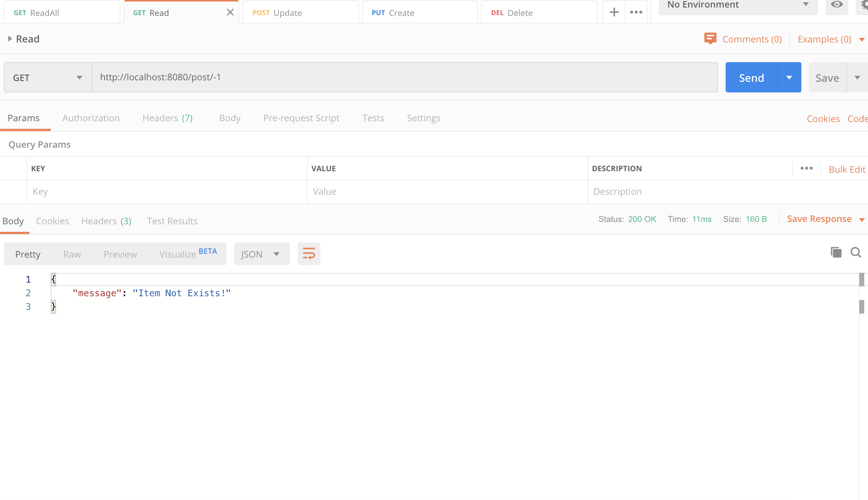Screen dimensions: 868x500
Task: Open the Comments icon
Action: (710, 39)
